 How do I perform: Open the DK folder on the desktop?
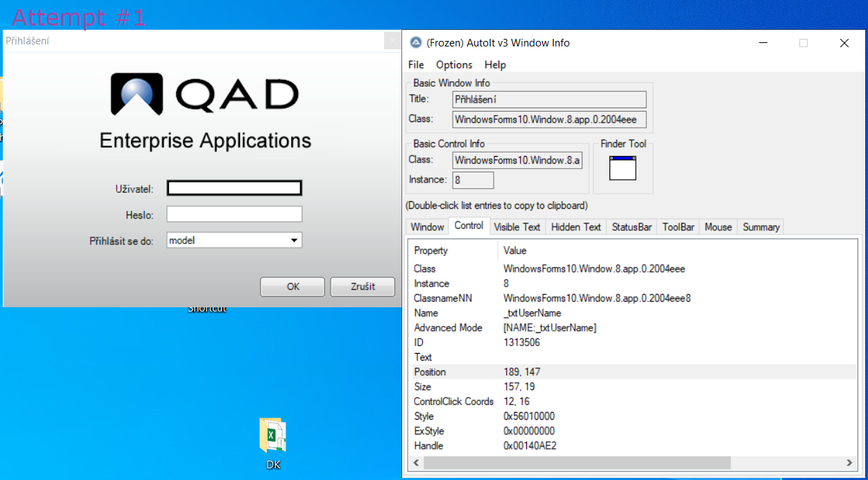pyautogui.click(x=273, y=444)
